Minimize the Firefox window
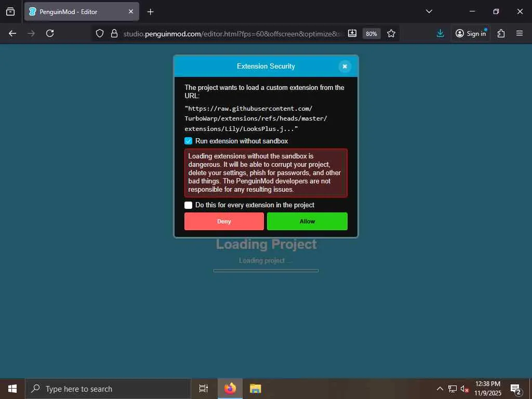 (472, 11)
